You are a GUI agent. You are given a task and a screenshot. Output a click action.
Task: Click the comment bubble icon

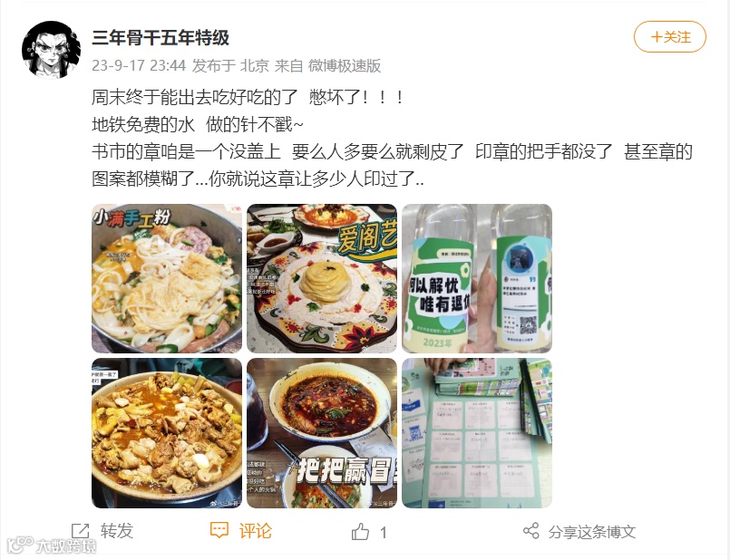point(219,530)
